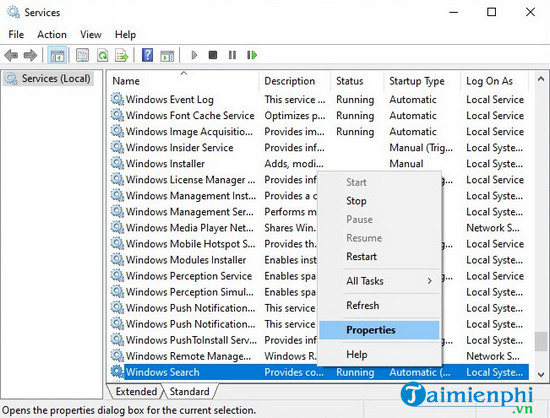550x418 pixels.
Task: Click the Export List toolbar icon
Action: click(121, 55)
